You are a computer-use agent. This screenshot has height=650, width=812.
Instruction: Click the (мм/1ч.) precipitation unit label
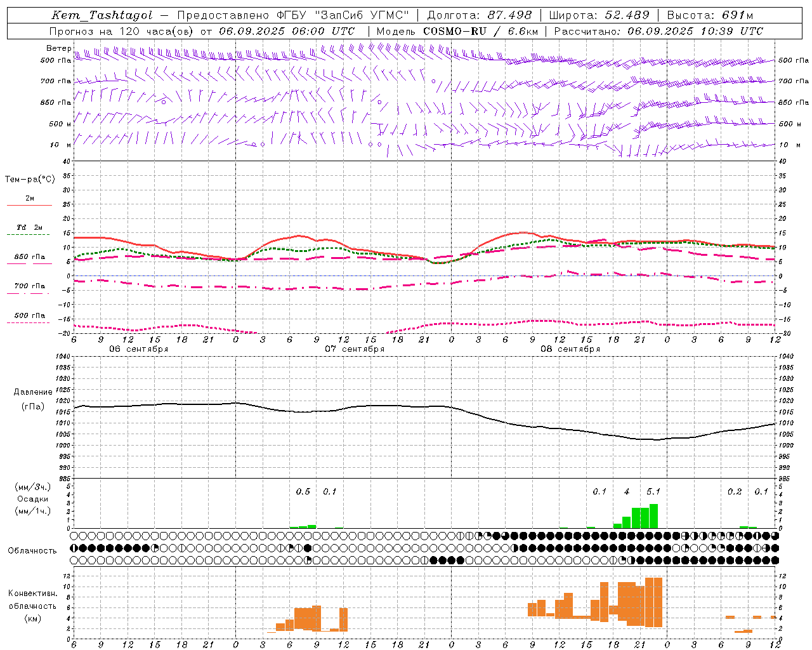click(x=33, y=511)
